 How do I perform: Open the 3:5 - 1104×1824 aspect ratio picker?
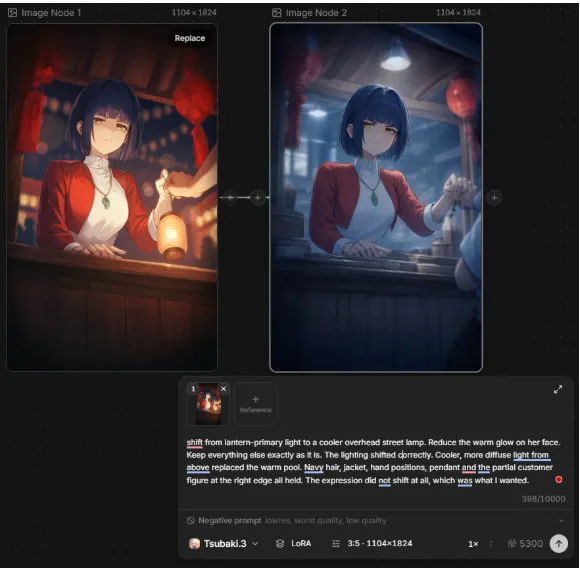point(372,544)
